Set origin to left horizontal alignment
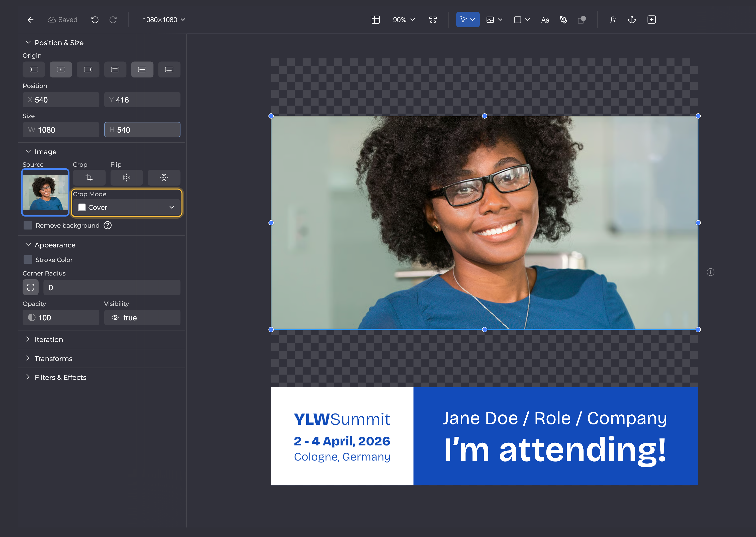The image size is (756, 537). coord(34,69)
